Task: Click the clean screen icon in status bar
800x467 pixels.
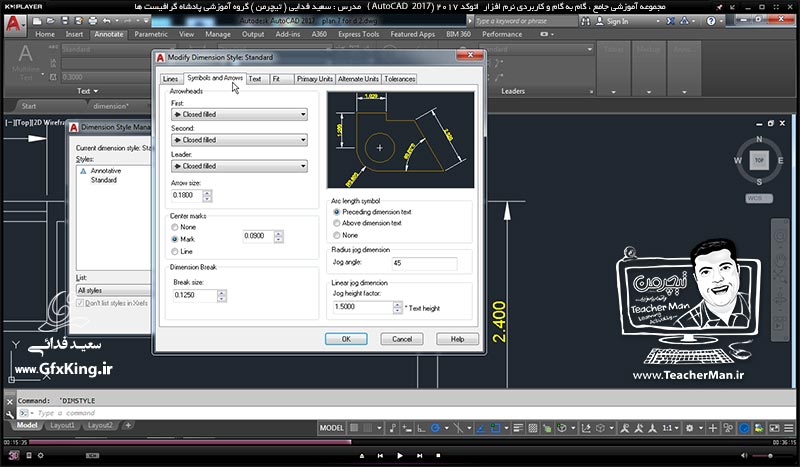Action: click(774, 428)
